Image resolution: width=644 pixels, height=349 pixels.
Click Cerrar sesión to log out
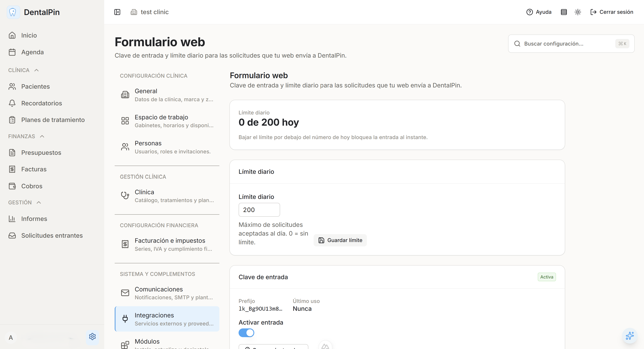click(x=612, y=12)
